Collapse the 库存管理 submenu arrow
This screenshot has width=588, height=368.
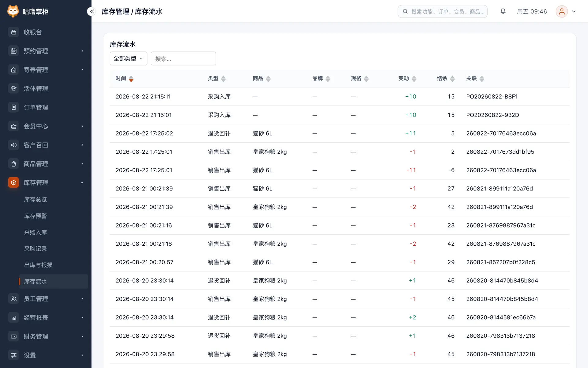coord(82,183)
